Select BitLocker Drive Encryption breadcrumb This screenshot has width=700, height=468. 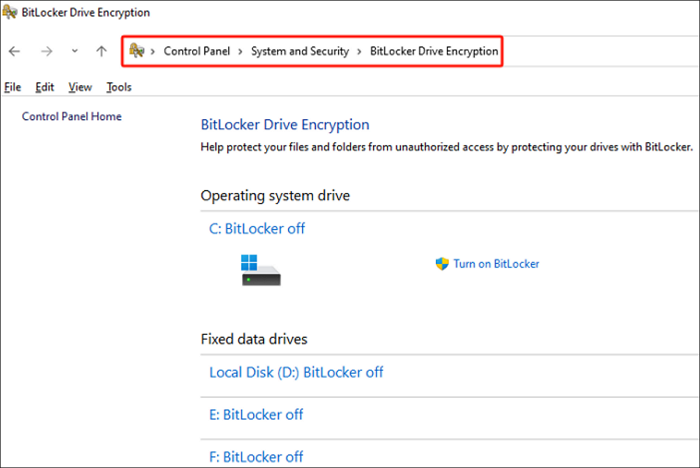pos(434,51)
